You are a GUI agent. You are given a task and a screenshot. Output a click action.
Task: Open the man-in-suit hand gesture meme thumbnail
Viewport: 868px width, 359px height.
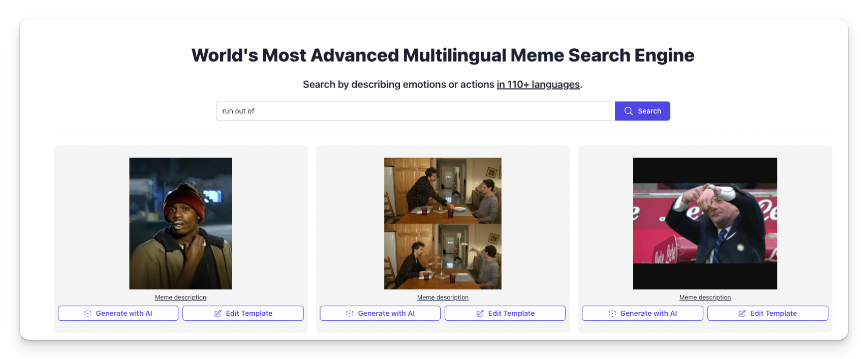tap(705, 223)
